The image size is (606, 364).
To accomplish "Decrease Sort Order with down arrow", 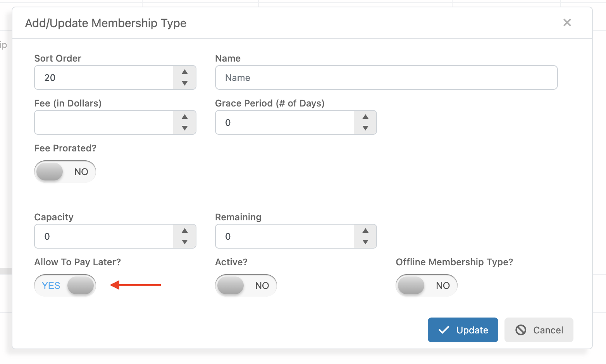I will click(x=185, y=83).
